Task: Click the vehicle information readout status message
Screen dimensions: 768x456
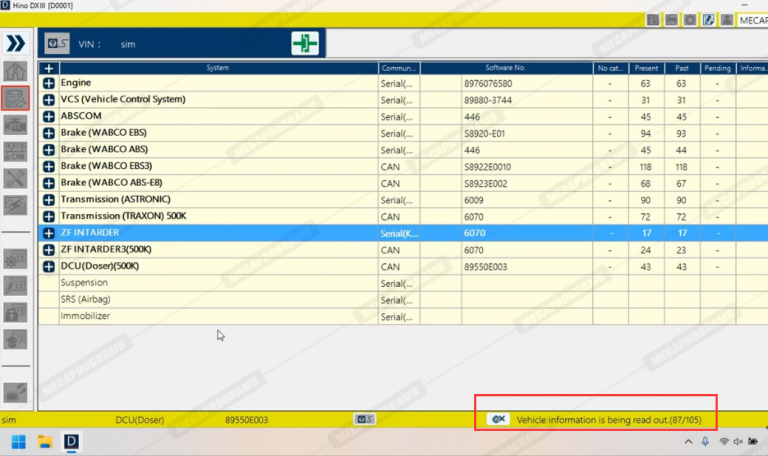Action: pos(609,420)
